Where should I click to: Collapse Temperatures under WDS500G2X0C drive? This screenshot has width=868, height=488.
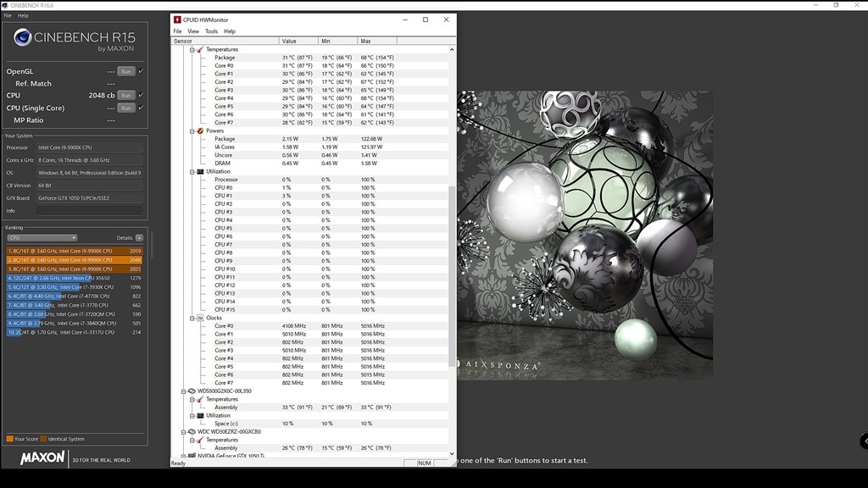[192, 400]
